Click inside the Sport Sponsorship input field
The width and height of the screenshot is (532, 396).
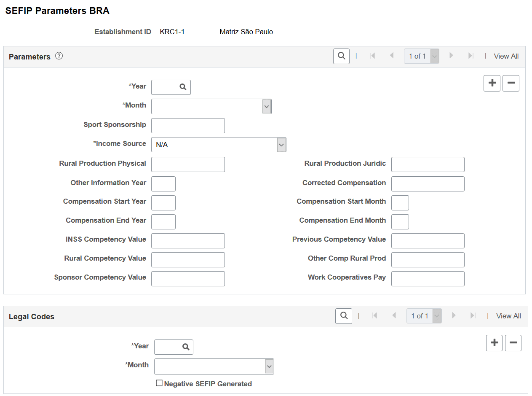click(x=187, y=125)
